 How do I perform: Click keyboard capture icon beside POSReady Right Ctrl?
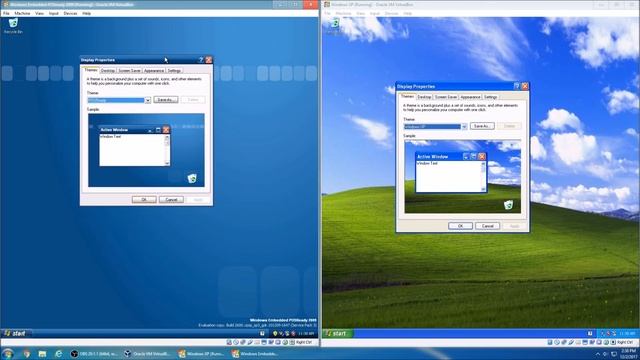292,342
